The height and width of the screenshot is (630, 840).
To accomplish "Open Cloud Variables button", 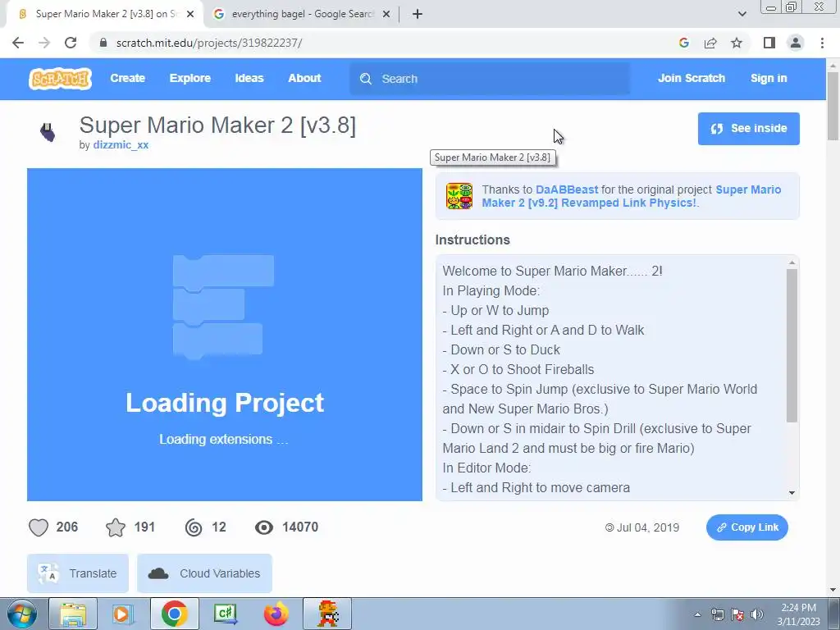I will point(204,573).
